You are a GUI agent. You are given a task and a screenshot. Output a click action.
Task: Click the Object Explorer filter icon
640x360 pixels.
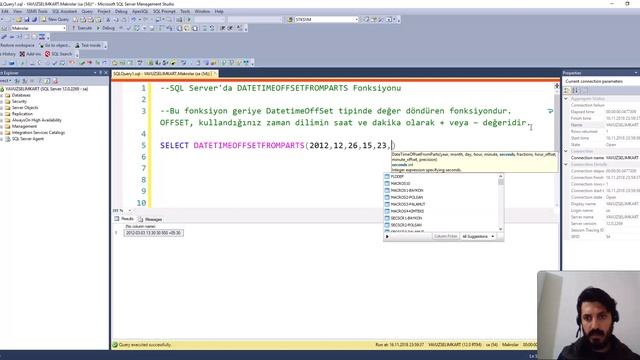pos(41,81)
